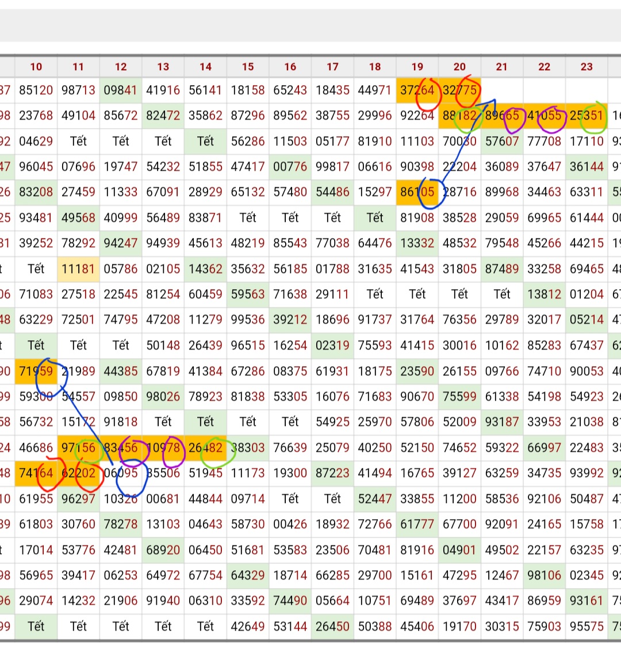Click the green cell 82472
This screenshot has height=672, width=621.
163,116
